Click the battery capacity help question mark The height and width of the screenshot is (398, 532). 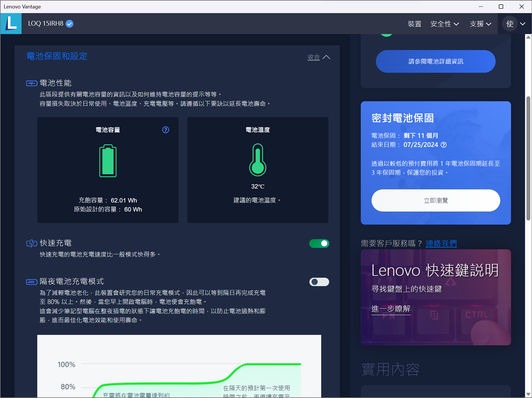tap(166, 130)
